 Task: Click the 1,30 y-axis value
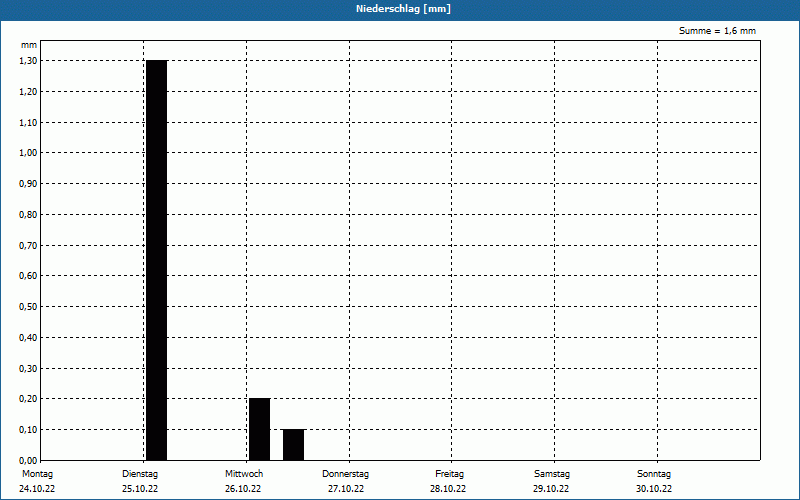pos(28,61)
